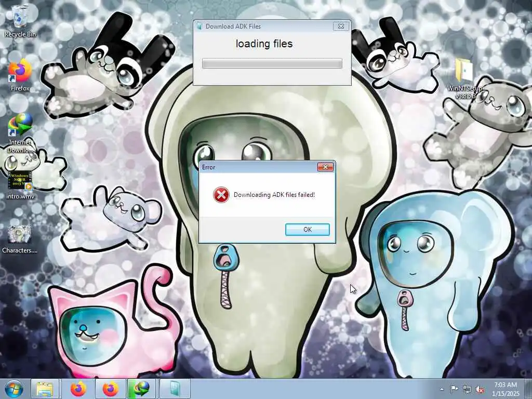Switch to the first Firefox taskbar button
Screen dimensions: 532x399
[x=78, y=389]
